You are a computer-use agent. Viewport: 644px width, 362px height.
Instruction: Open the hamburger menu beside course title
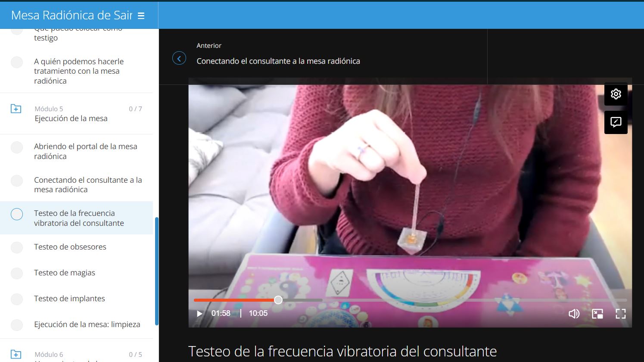[141, 16]
